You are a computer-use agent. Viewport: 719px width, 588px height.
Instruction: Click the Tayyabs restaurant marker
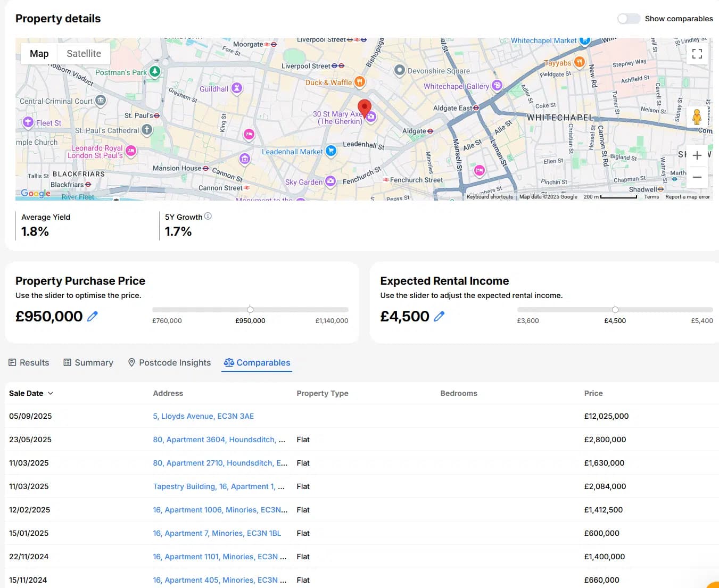580,62
